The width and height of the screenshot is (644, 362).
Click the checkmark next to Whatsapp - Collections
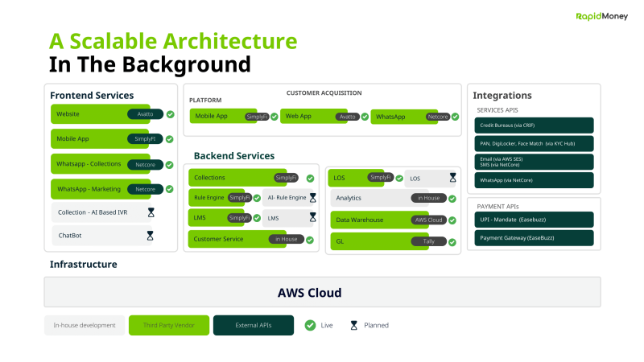pyautogui.click(x=171, y=164)
